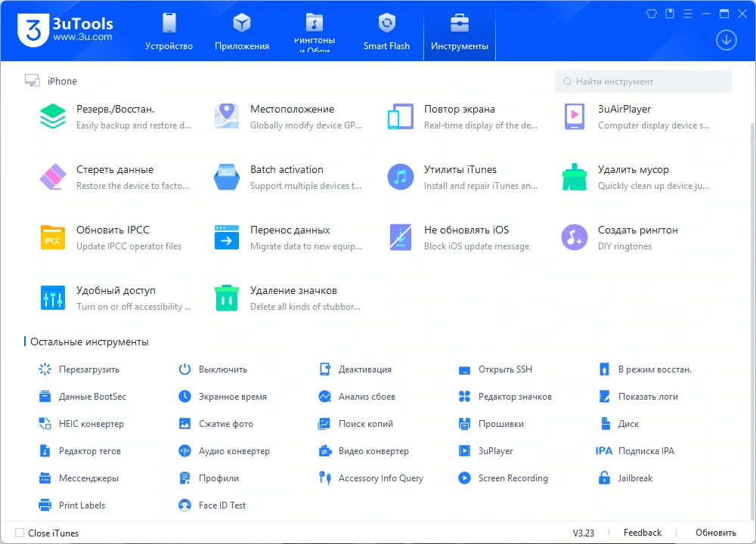Focus the Найти инструмент search field

point(643,82)
